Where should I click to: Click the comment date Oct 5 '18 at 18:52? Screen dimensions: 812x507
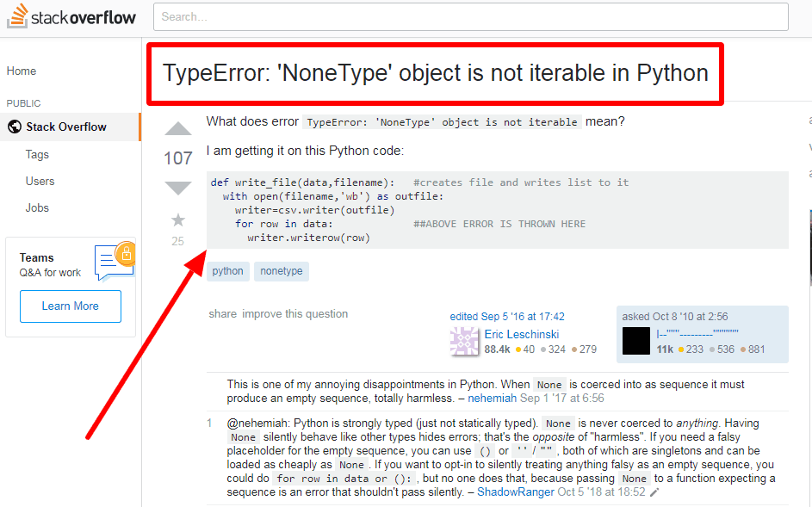(601, 492)
